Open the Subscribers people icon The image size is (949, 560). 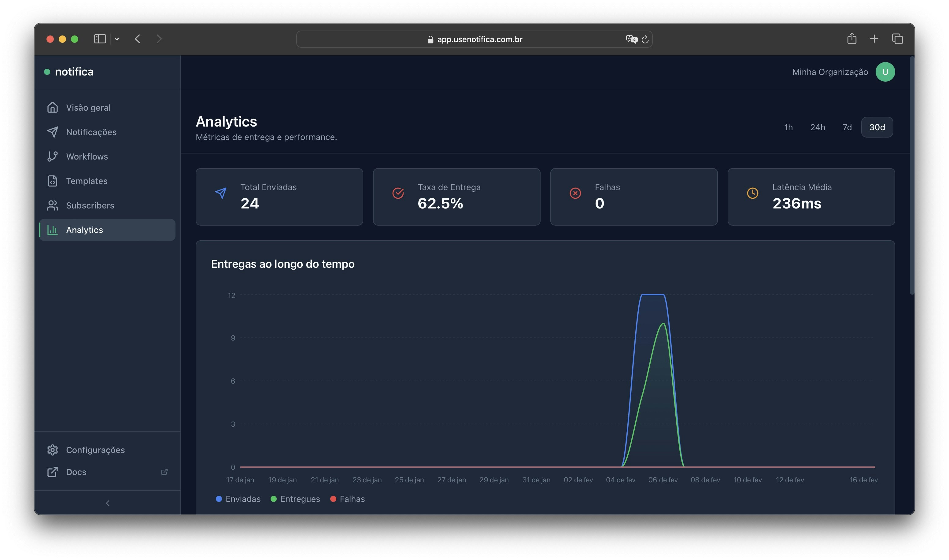click(53, 206)
